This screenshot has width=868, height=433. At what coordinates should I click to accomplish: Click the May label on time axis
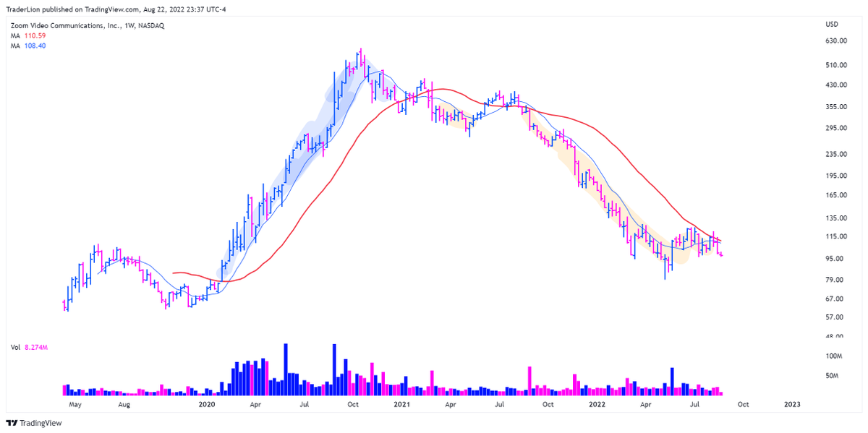pos(76,406)
